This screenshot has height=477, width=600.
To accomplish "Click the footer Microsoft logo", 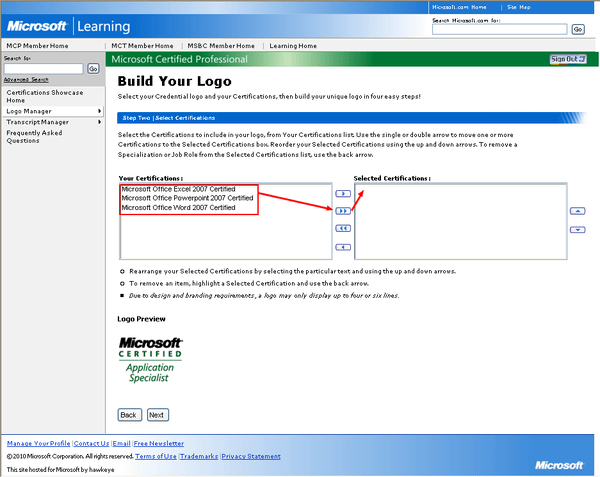I will click(x=559, y=465).
